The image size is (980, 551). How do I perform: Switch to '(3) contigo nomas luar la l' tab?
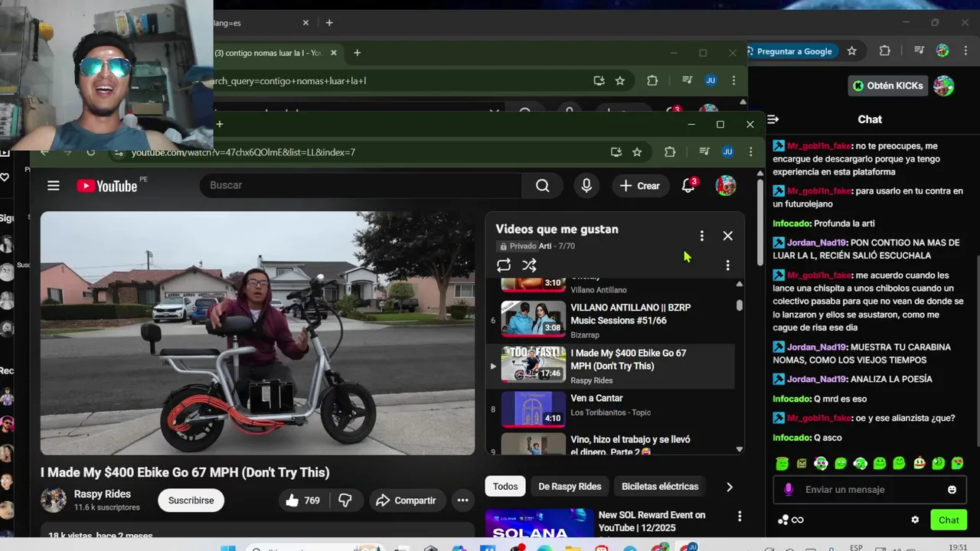[268, 53]
